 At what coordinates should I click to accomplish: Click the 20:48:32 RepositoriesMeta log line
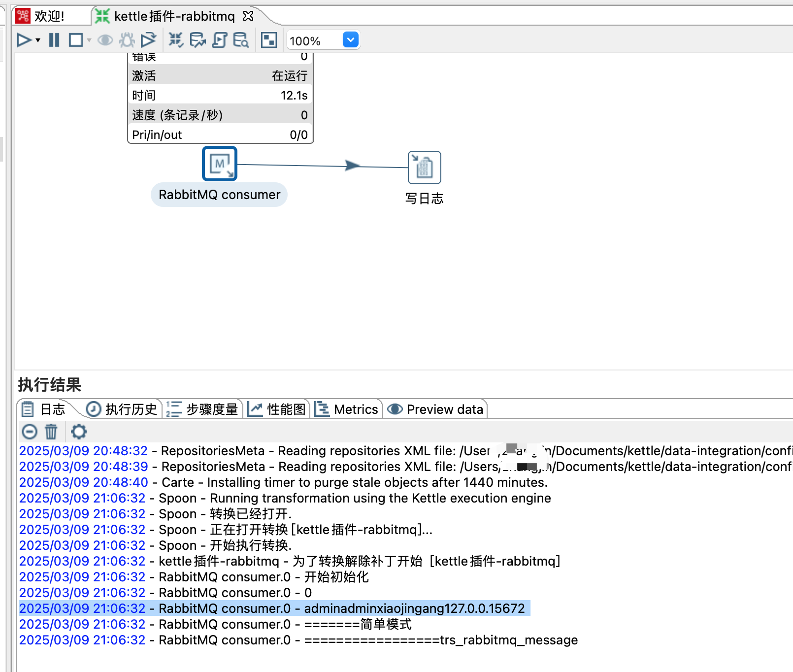(406, 451)
